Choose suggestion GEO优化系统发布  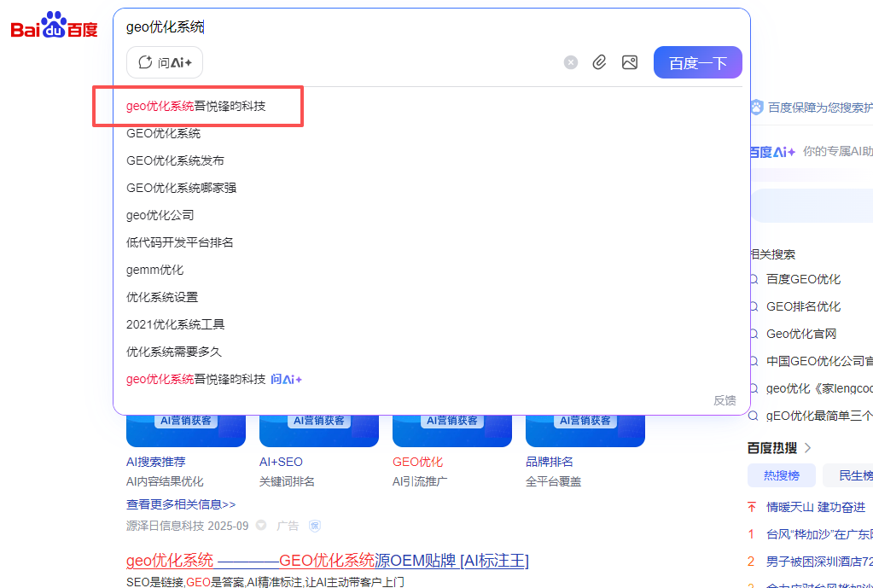tap(176, 160)
